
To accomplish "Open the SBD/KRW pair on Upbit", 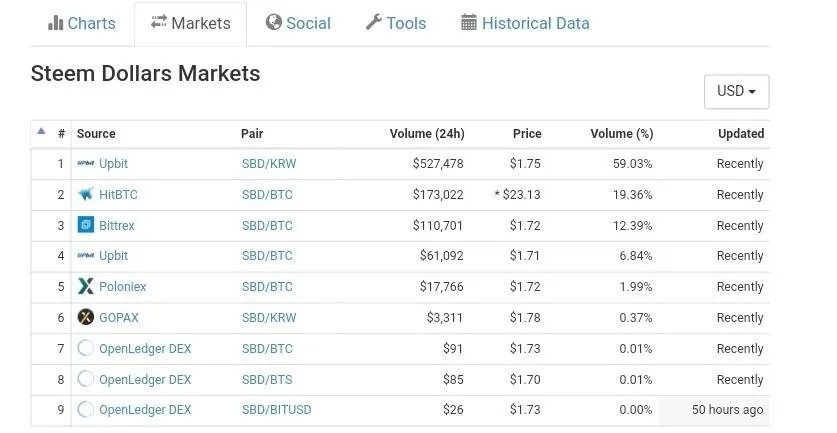I will 269,163.
